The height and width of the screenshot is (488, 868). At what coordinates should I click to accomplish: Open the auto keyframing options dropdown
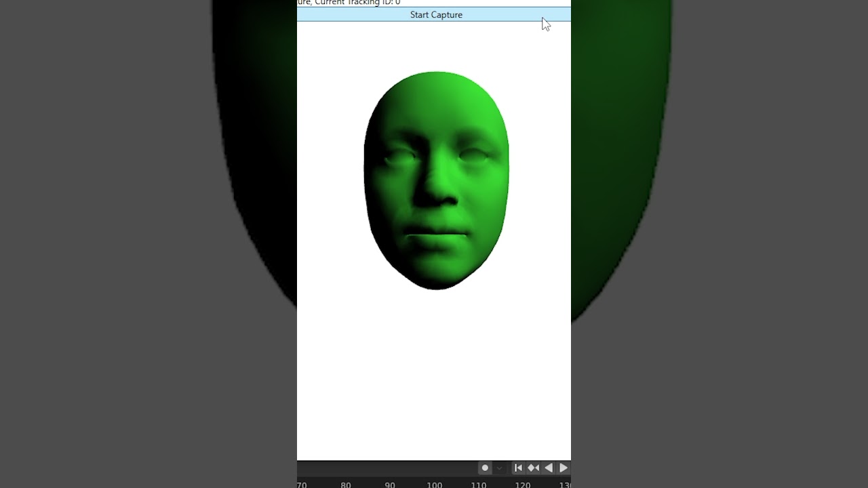point(499,468)
